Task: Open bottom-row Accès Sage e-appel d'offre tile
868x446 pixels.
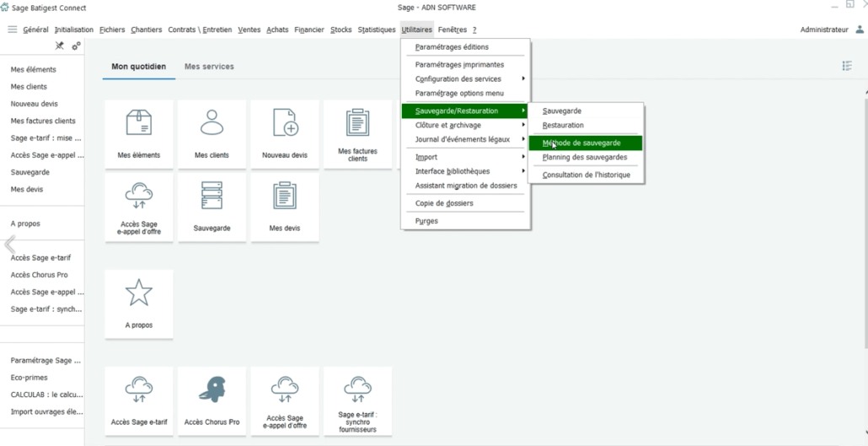Action: coord(285,401)
